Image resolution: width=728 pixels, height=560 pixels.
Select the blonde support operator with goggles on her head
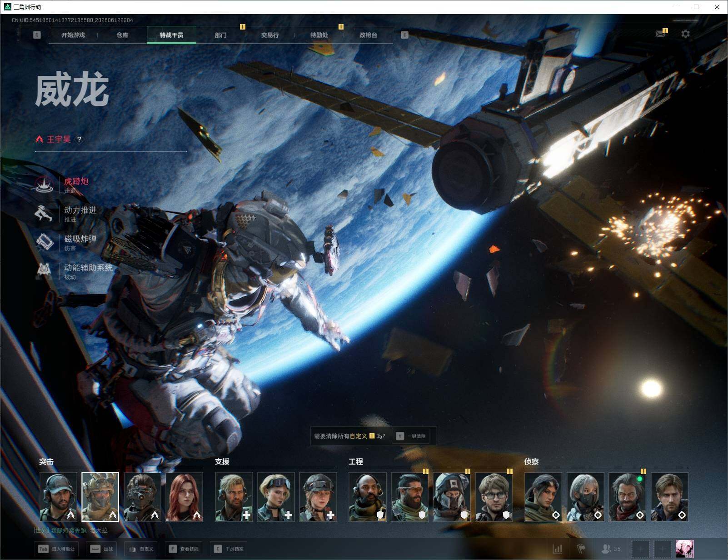pyautogui.click(x=276, y=497)
